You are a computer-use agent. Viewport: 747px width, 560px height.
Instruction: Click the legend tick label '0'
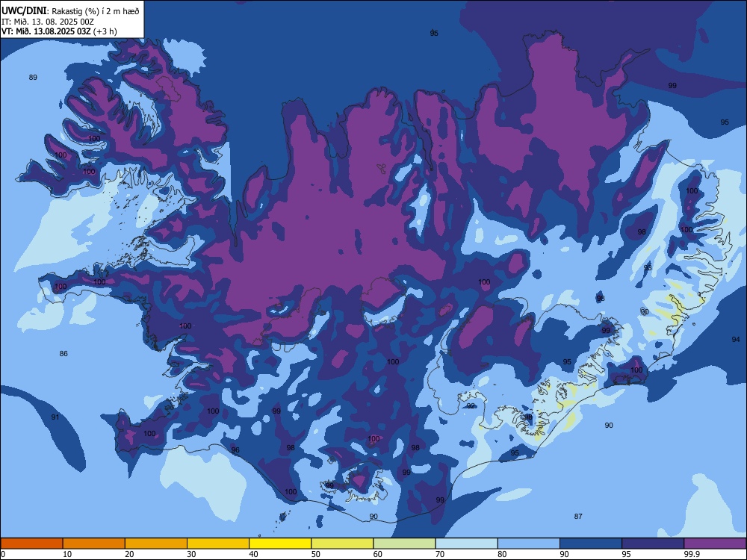(x=3, y=554)
